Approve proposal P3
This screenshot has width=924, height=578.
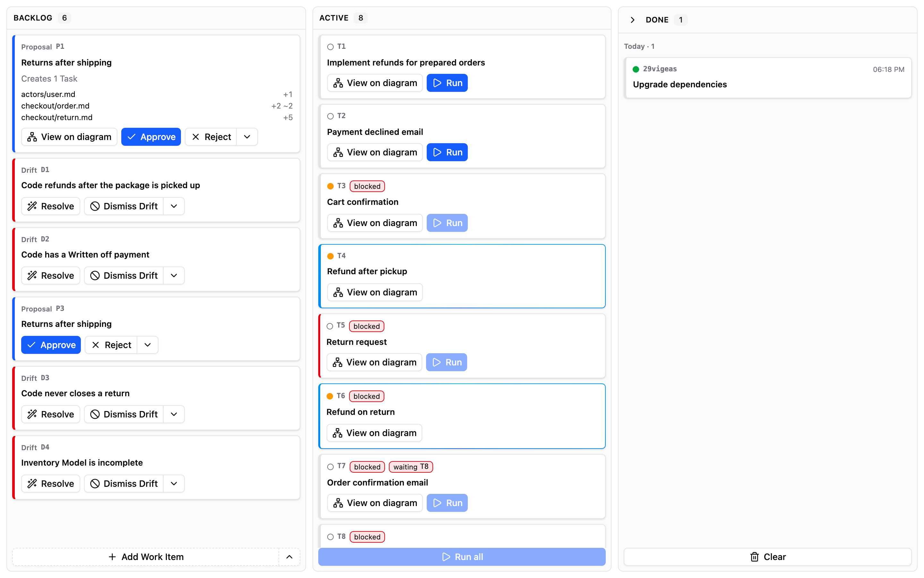[x=51, y=345]
